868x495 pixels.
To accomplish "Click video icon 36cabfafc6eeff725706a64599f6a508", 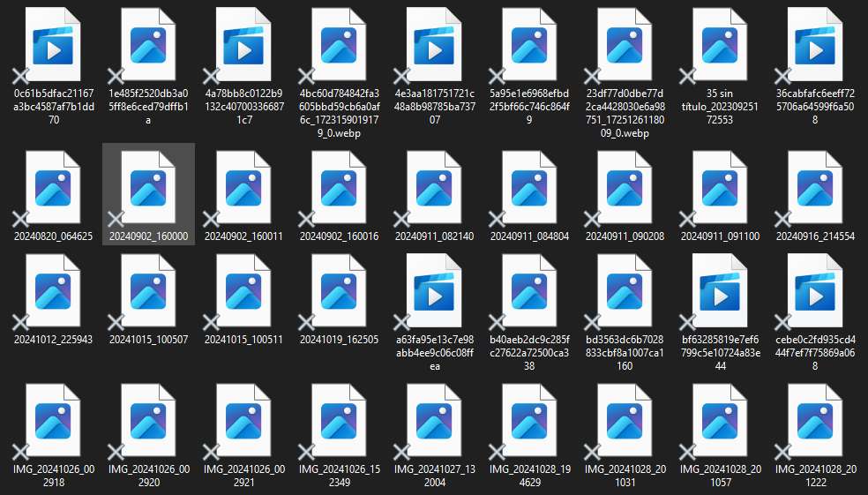I will point(815,44).
